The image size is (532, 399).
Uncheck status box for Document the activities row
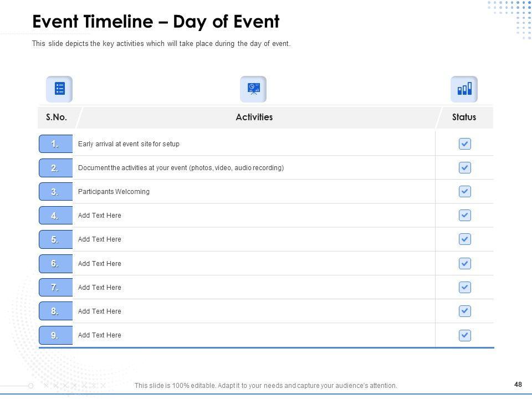(465, 168)
